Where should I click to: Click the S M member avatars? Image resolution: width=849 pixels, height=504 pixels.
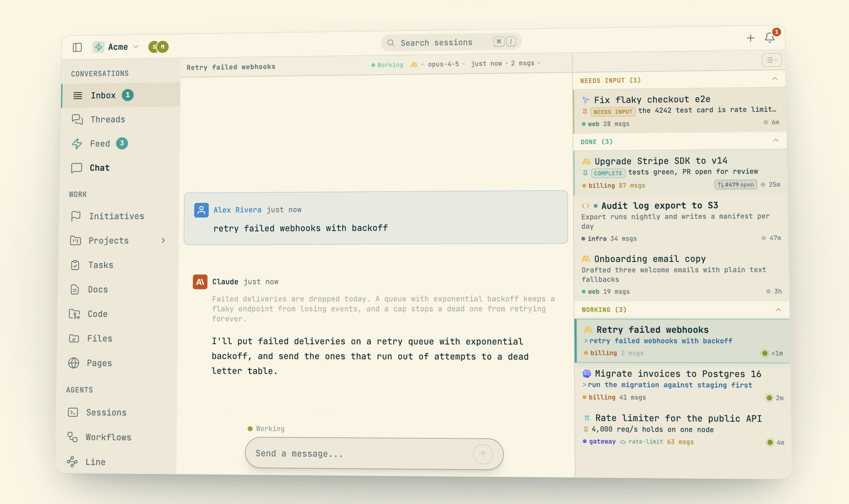pos(158,46)
